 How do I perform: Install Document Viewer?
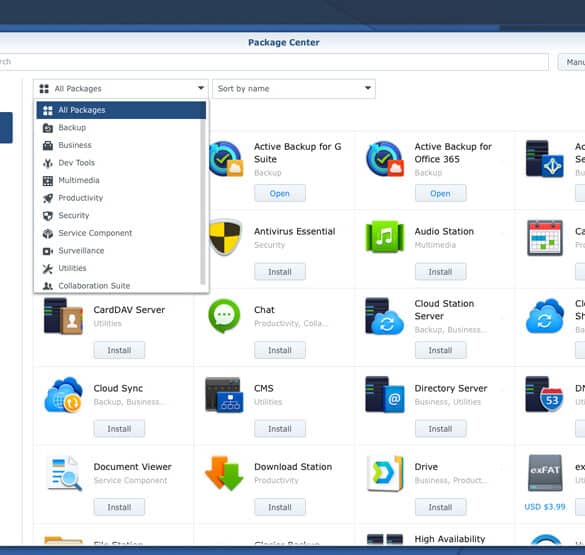pyautogui.click(x=119, y=507)
